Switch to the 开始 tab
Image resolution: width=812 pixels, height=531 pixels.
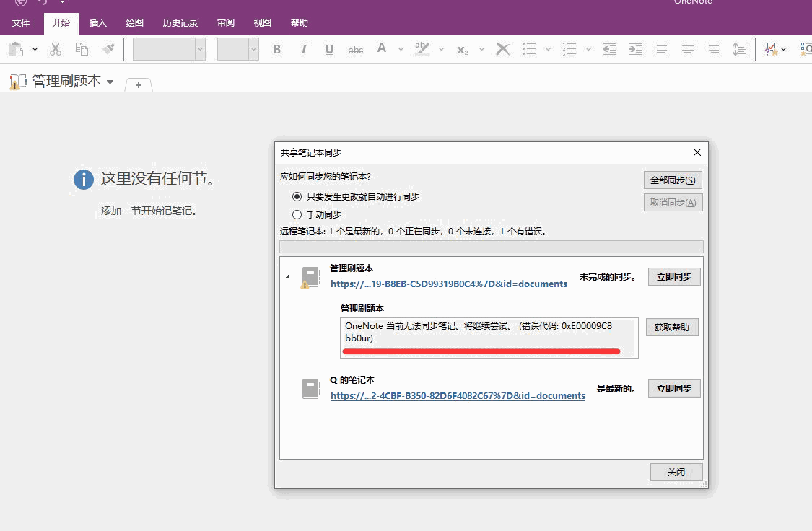61,23
